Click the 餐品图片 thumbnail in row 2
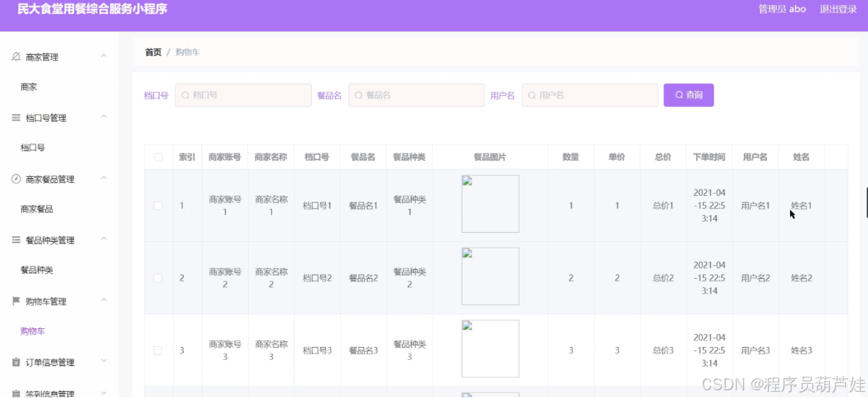The image size is (868, 398). (490, 276)
